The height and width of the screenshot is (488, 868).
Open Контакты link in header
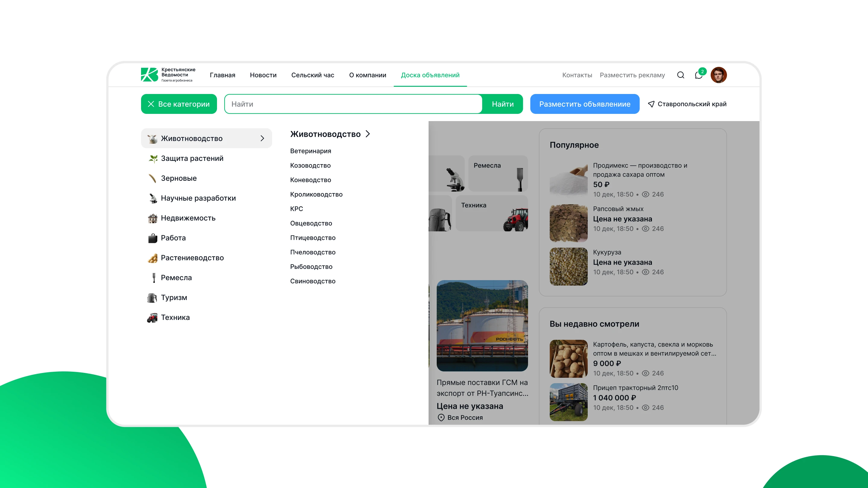577,75
